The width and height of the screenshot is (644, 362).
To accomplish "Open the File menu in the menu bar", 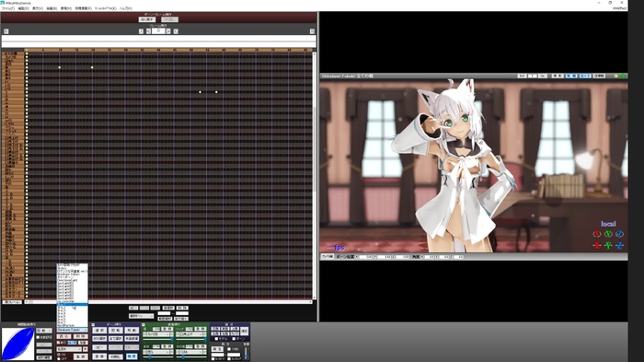I will [x=7, y=8].
